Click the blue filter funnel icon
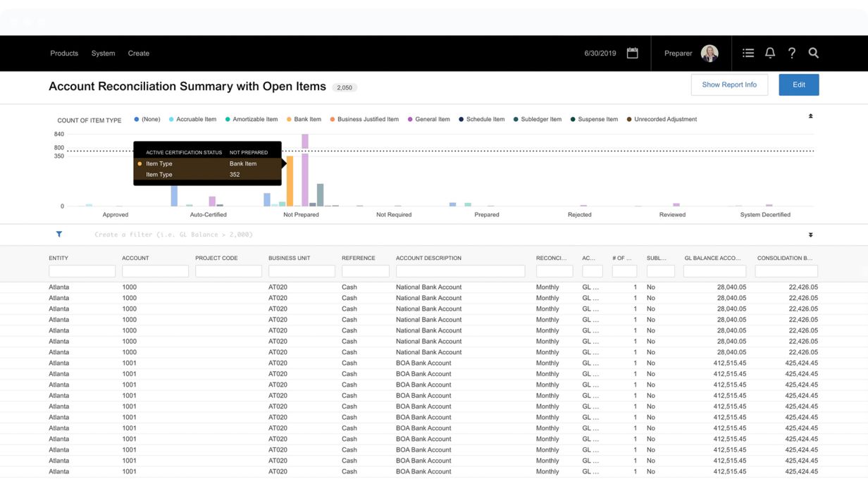868x479 pixels. click(x=59, y=235)
